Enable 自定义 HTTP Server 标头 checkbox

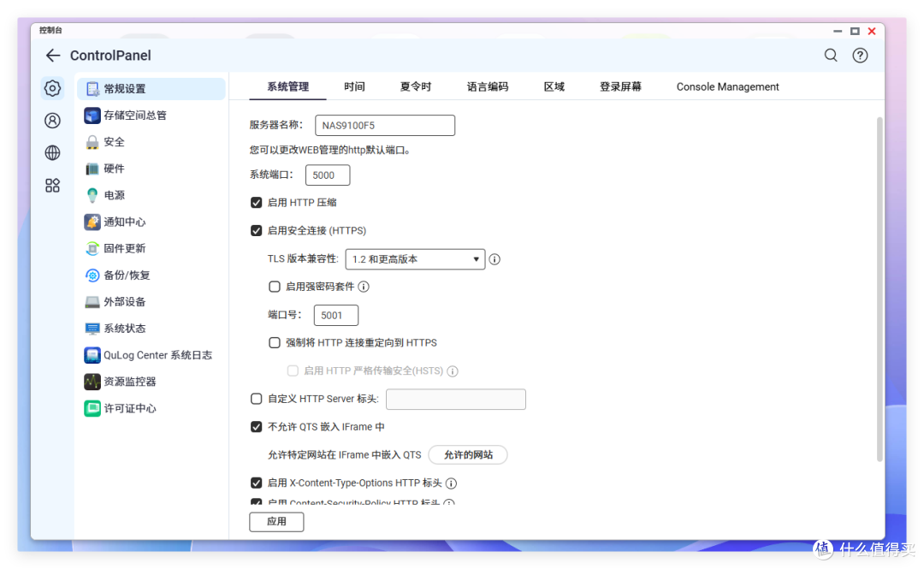tap(257, 400)
